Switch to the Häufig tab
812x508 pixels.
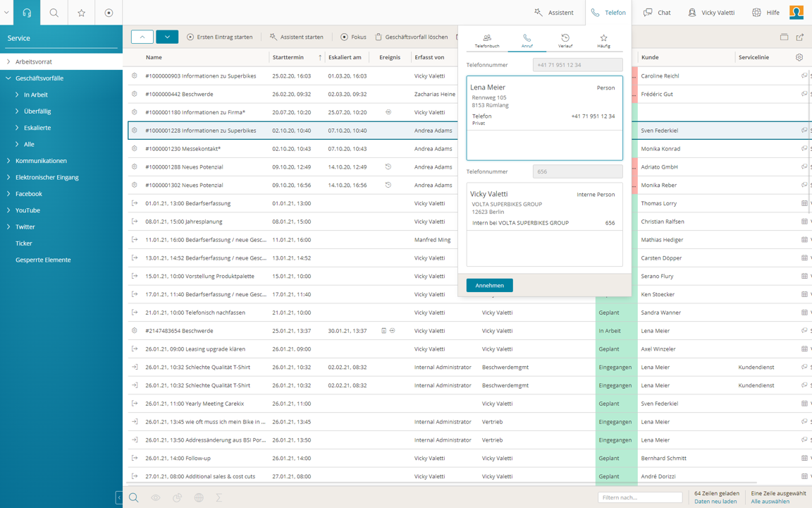click(x=603, y=41)
